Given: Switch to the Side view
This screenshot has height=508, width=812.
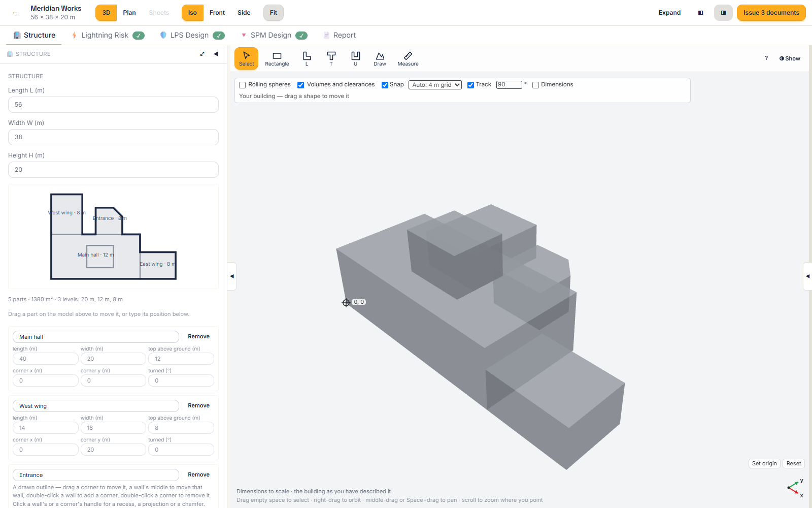Looking at the screenshot, I should click(x=244, y=13).
